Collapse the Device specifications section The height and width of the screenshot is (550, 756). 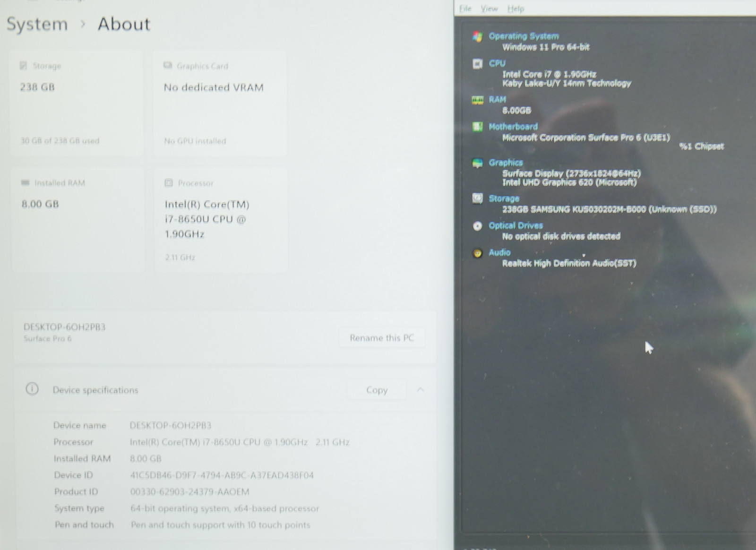pyautogui.click(x=421, y=390)
